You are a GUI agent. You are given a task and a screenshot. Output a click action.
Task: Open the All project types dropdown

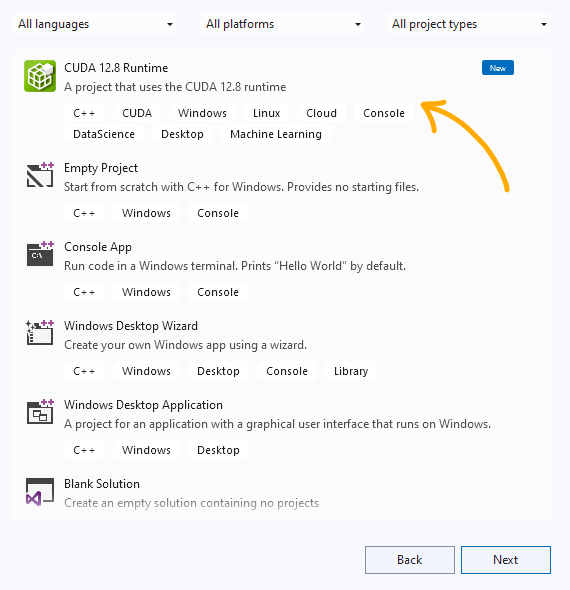point(468,24)
